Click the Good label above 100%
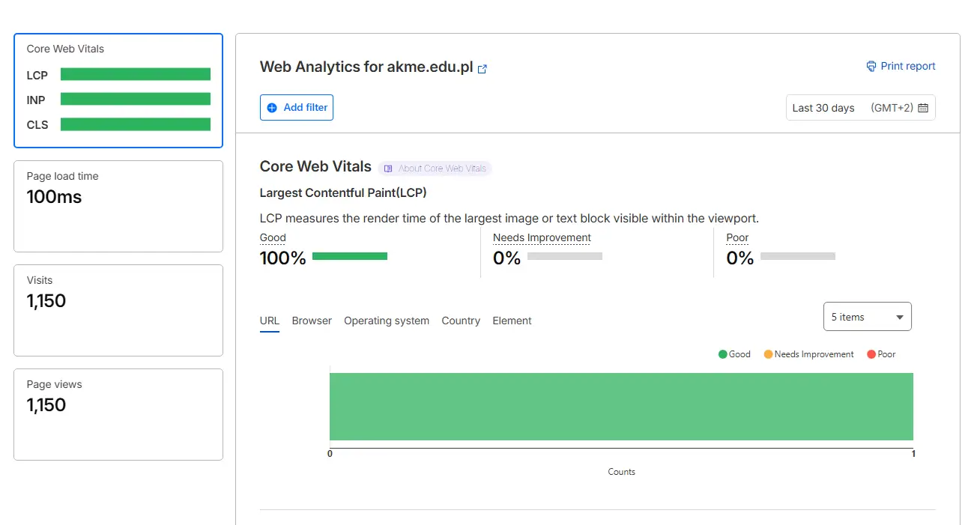The image size is (980, 525). [x=273, y=237]
